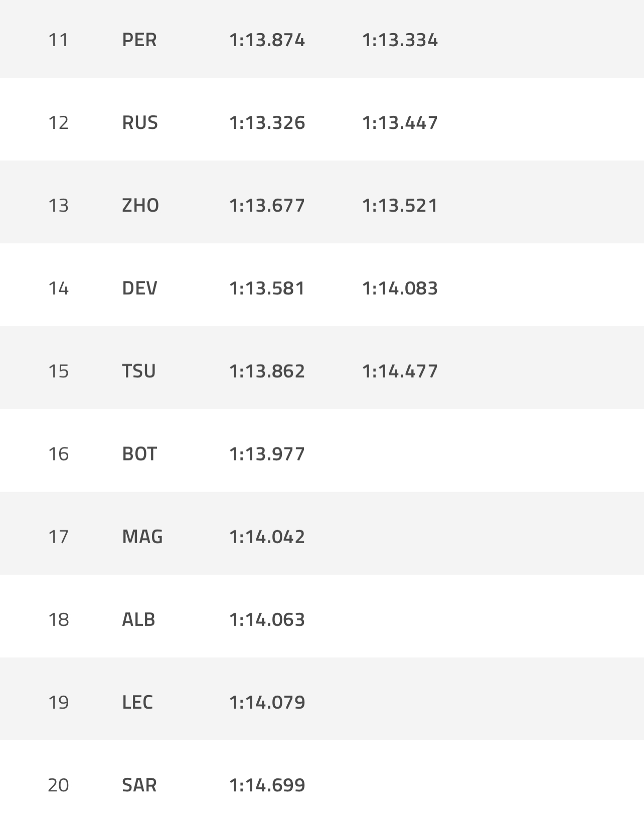Click the LEC driver code

pos(137,702)
